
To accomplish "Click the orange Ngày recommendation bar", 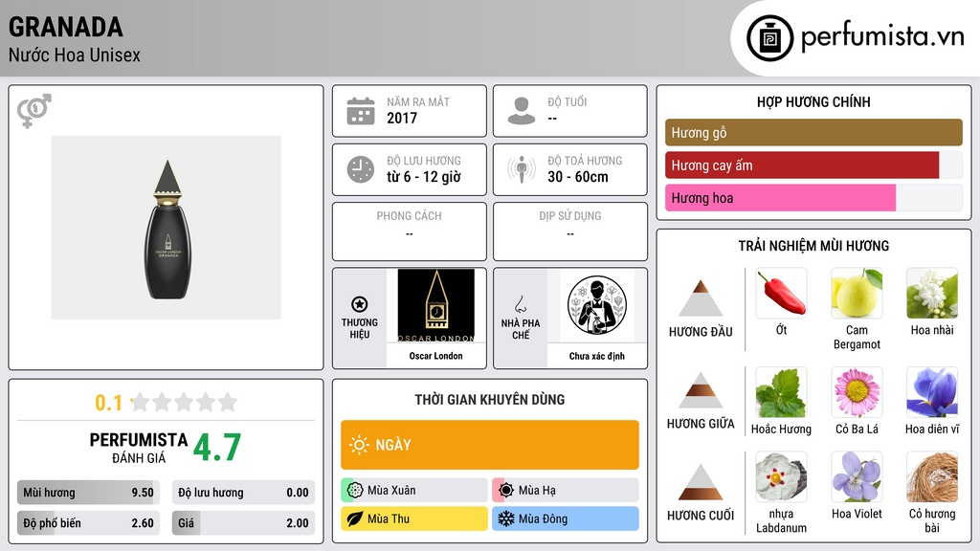I will point(490,445).
